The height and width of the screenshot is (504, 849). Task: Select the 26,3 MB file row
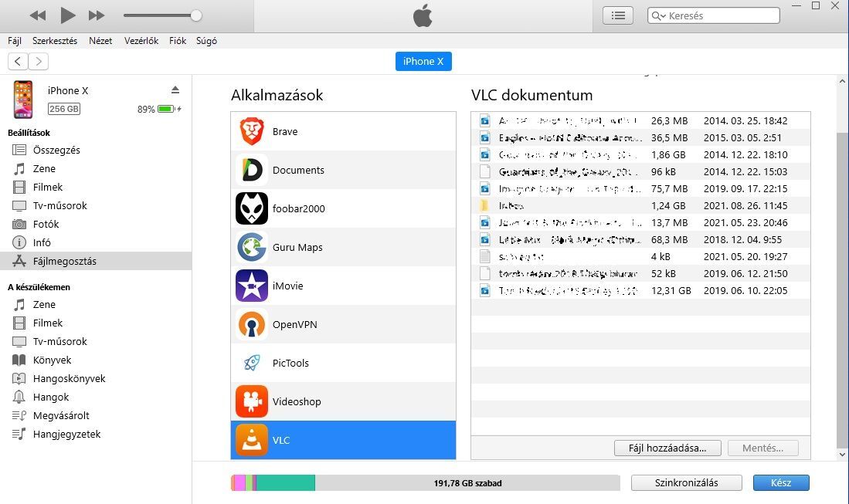[x=640, y=120]
